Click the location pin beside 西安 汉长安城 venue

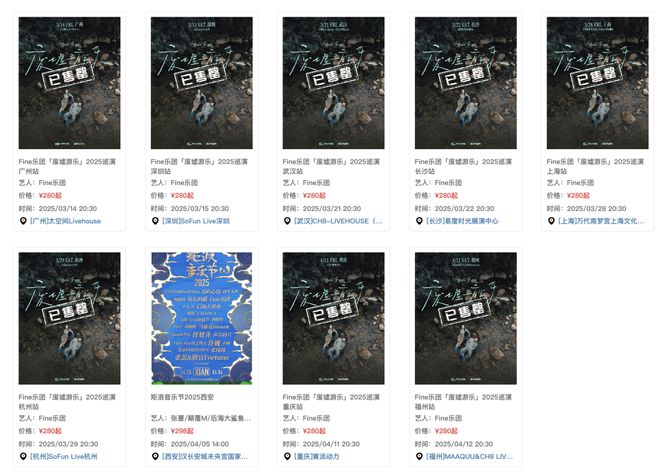155,456
